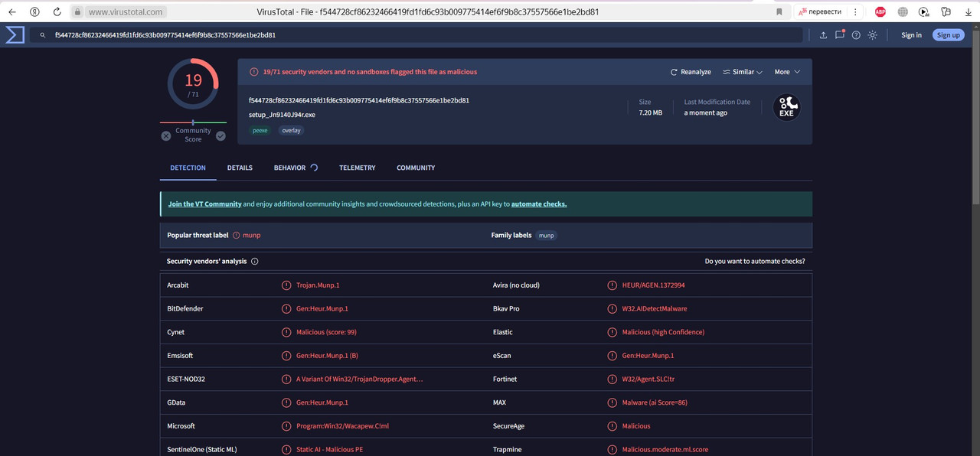Click the magnifier search icon
980x456 pixels.
point(42,35)
